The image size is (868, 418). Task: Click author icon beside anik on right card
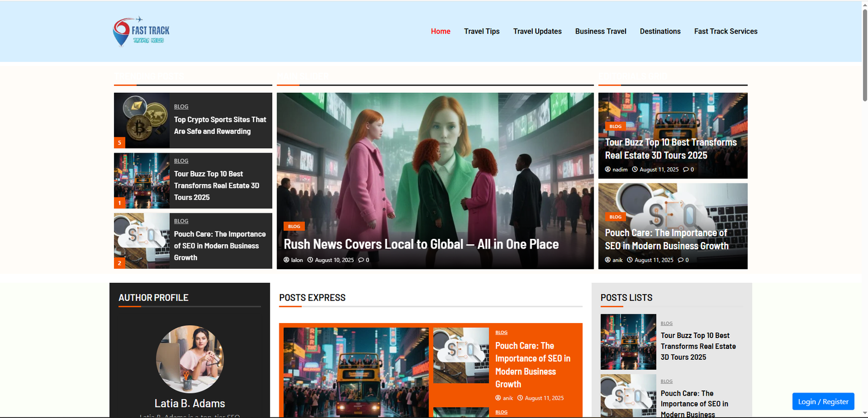point(608,260)
